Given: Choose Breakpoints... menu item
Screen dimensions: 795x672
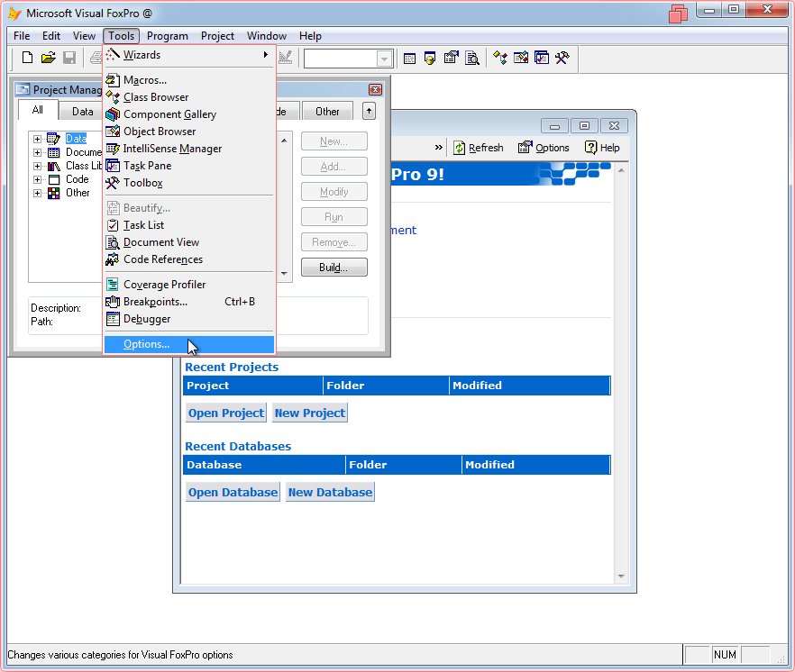Looking at the screenshot, I should pyautogui.click(x=189, y=302).
